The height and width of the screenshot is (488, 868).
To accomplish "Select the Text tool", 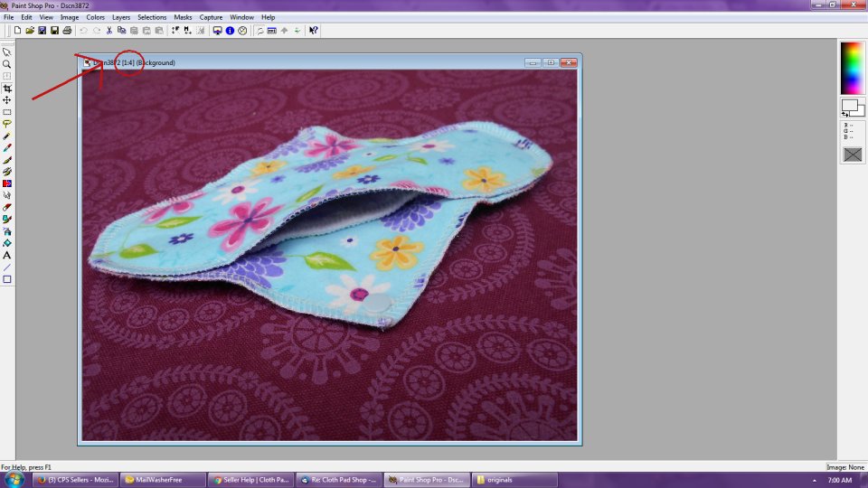I will 7,256.
